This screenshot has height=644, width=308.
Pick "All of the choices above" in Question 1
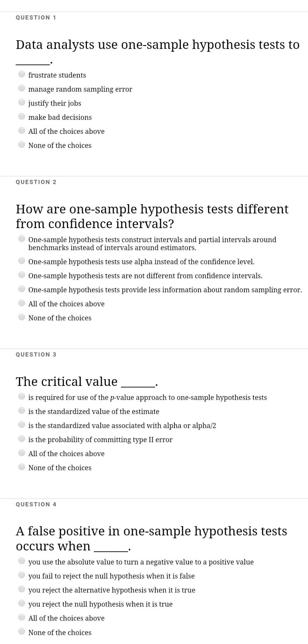[22, 129]
